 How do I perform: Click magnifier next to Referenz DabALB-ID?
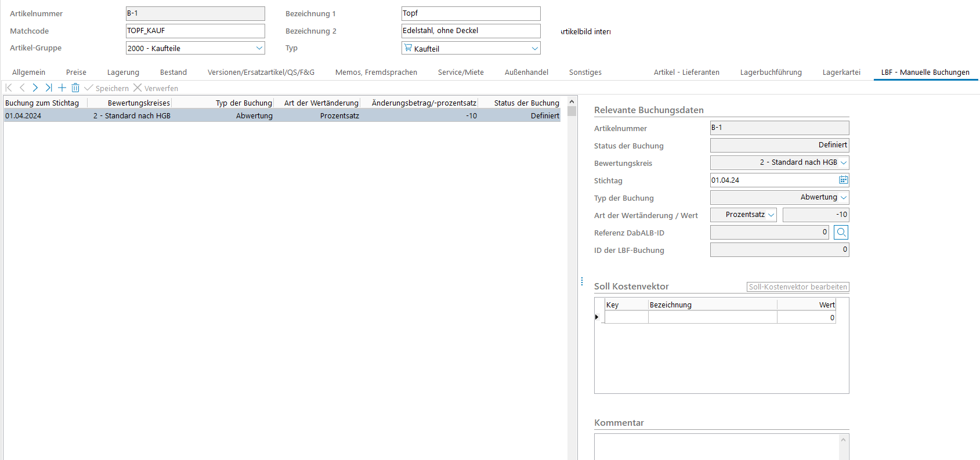[841, 232]
